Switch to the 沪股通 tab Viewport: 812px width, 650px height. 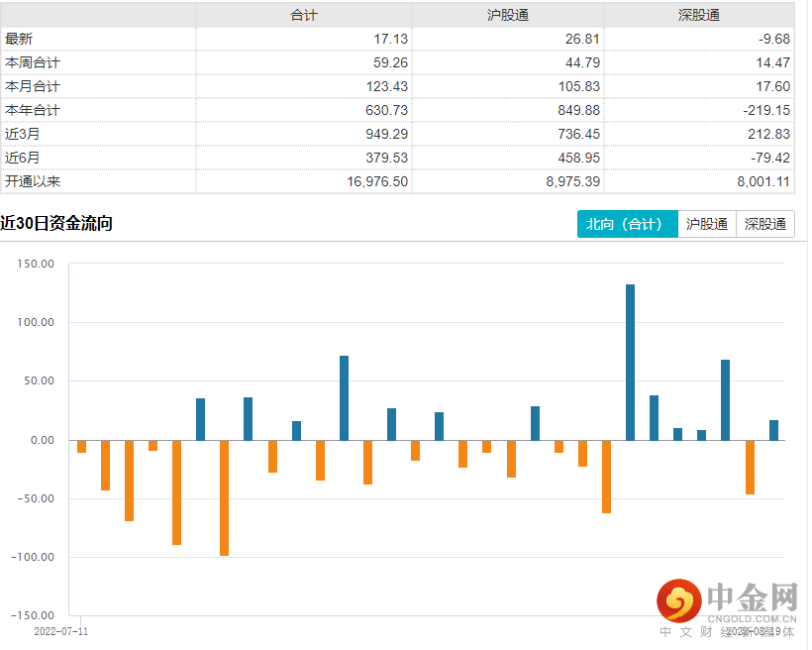706,224
